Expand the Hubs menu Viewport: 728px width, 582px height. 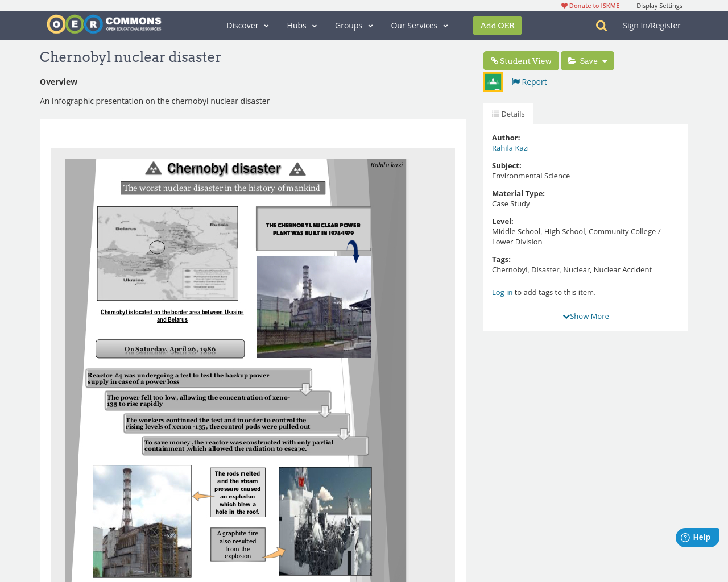click(x=302, y=26)
